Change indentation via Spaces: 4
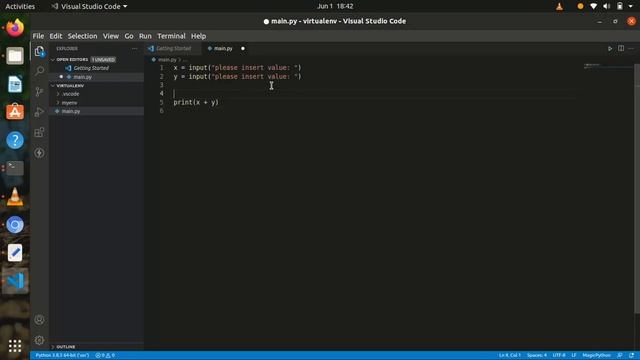This screenshot has height=360, width=640. [537, 356]
